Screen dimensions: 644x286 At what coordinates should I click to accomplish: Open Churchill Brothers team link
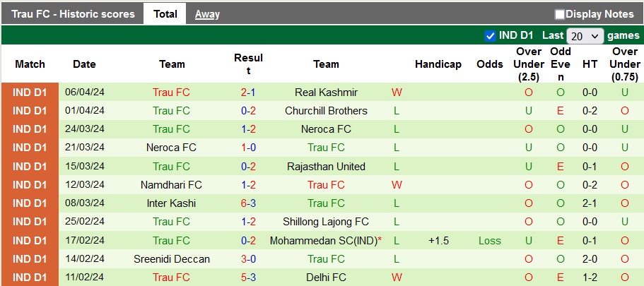click(x=326, y=111)
